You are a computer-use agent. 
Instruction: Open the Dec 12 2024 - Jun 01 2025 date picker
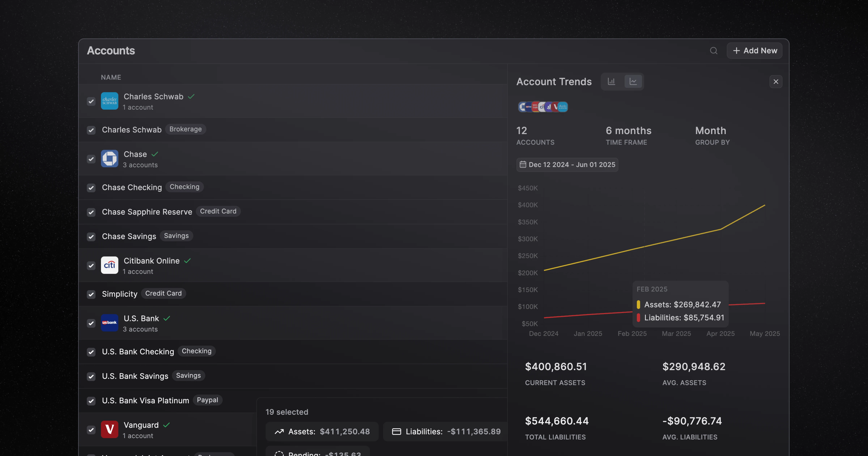point(567,165)
